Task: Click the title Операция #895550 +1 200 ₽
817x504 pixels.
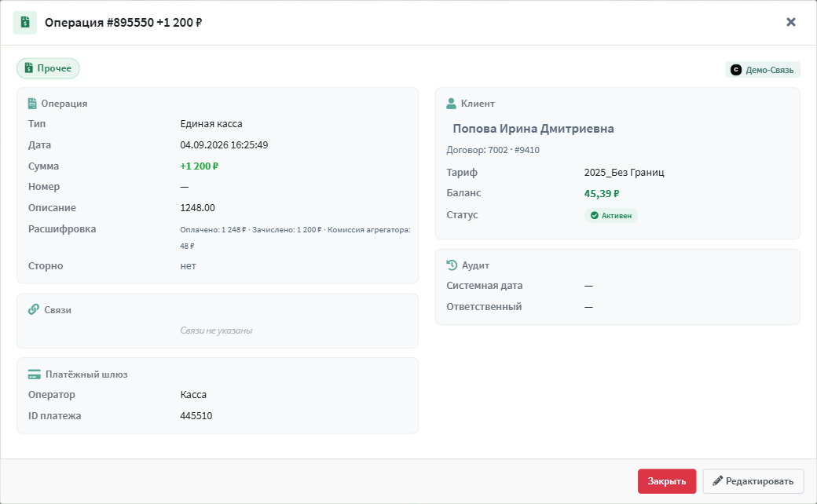Action: 123,23
